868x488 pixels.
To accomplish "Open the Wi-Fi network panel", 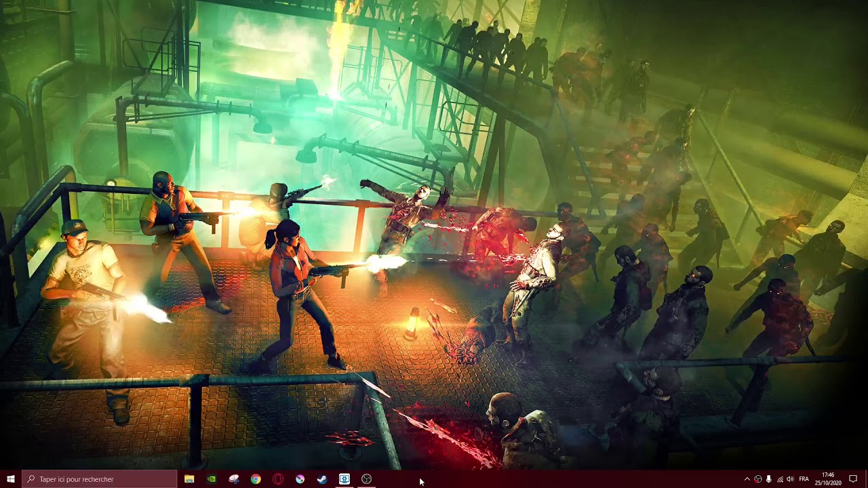I will (x=780, y=479).
